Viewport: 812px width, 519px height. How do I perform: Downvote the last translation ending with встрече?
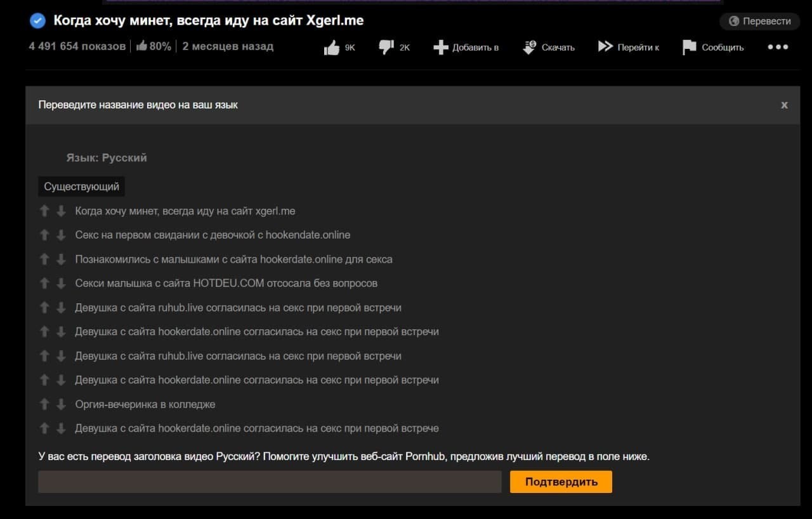click(x=61, y=428)
